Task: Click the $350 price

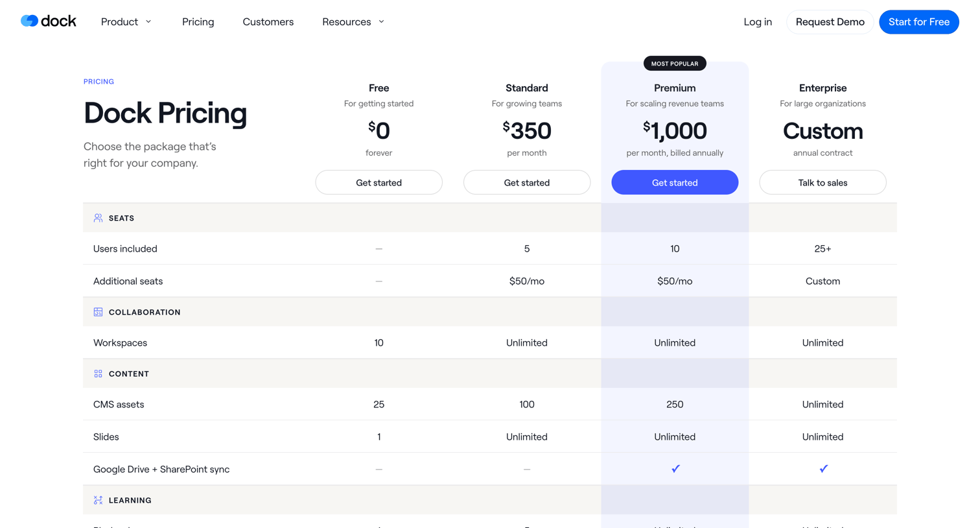Action: 527,130
